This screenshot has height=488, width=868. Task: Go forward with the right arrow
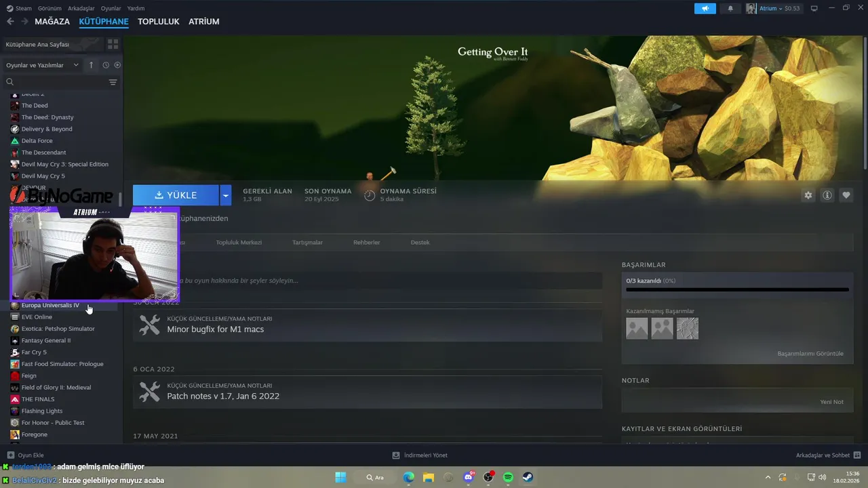(x=24, y=22)
